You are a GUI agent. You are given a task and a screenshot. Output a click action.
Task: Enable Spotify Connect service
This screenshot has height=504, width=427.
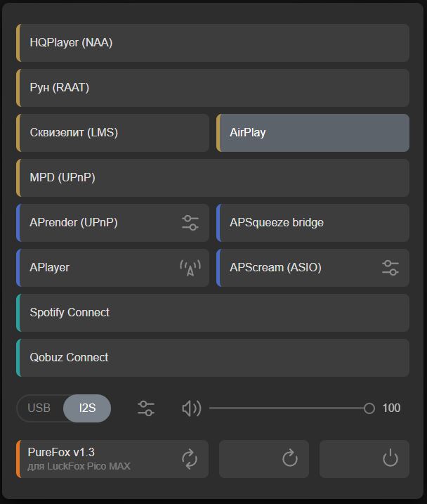coord(212,313)
